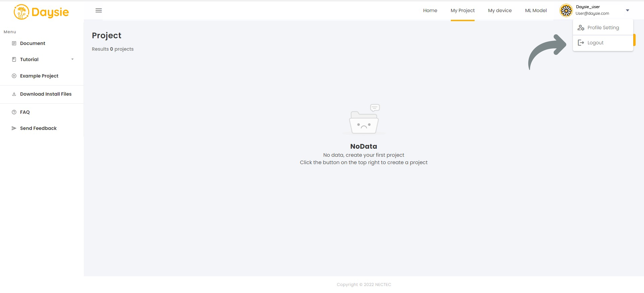
Task: Open the Tutorial sidebar item
Action: click(x=29, y=59)
